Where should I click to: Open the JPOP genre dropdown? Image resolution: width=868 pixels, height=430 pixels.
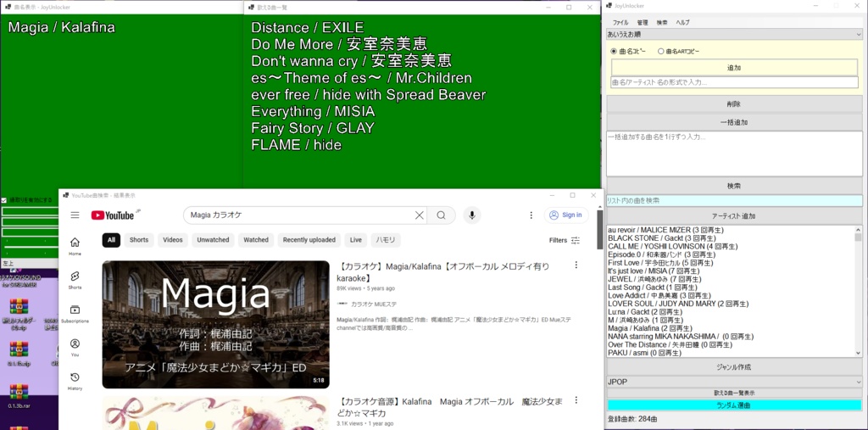point(734,382)
